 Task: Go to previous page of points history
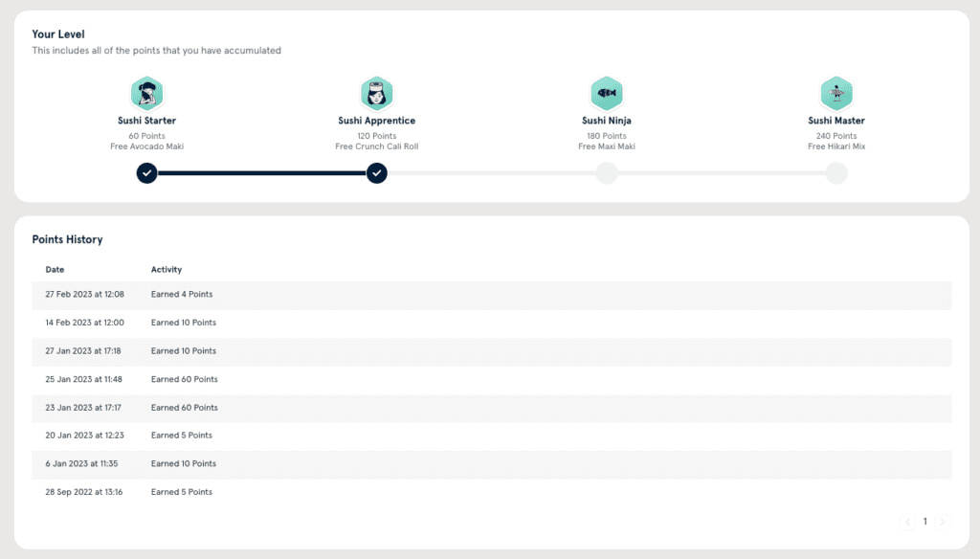click(907, 522)
